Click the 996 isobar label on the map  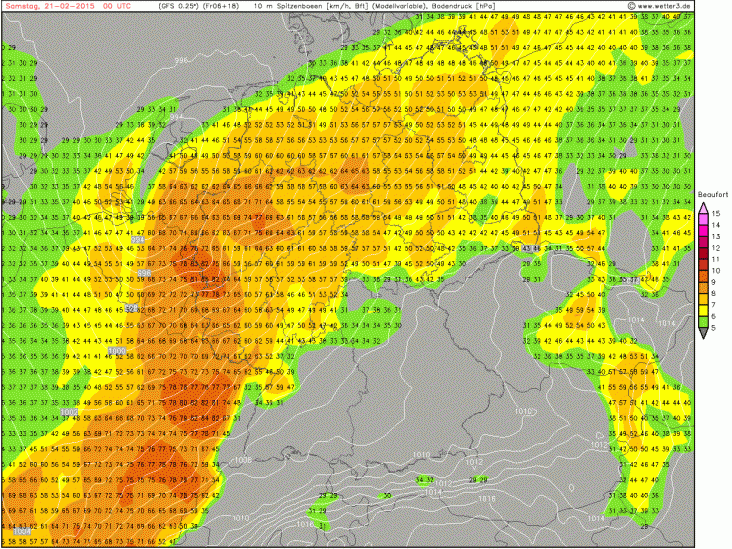(180, 60)
